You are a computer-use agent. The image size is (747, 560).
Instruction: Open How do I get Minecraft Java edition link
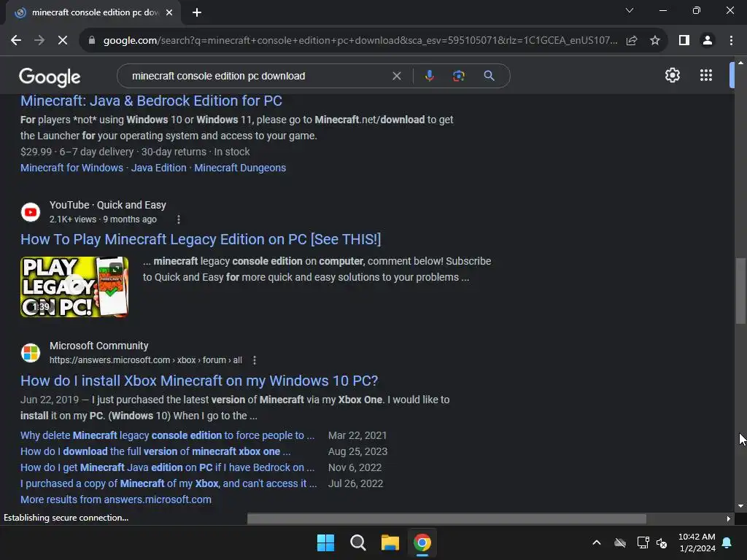click(x=168, y=468)
